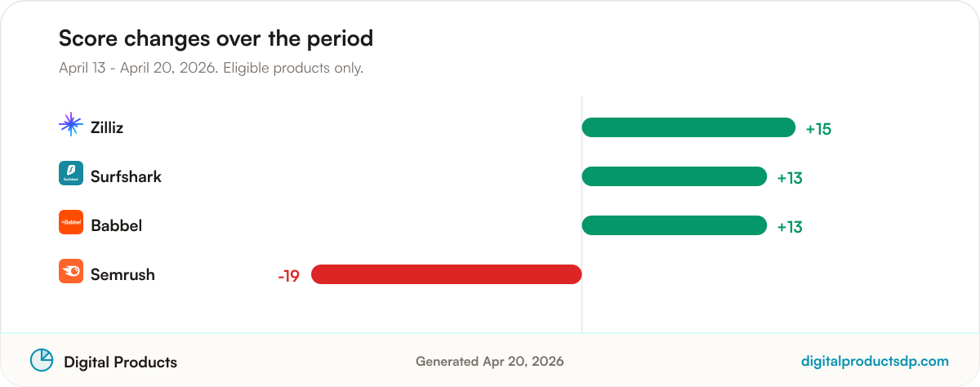Click the Digital Products pie chart icon

[42, 360]
